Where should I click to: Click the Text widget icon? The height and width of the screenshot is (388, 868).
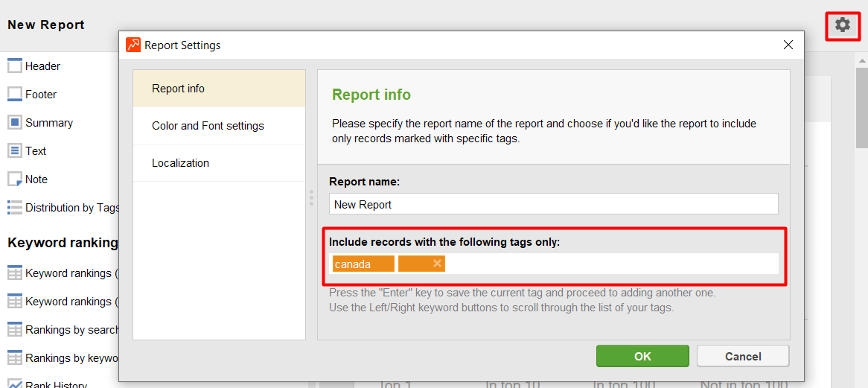pyautogui.click(x=14, y=150)
